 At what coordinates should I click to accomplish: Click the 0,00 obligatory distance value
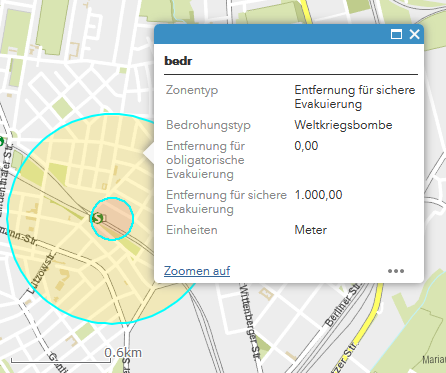pos(306,146)
